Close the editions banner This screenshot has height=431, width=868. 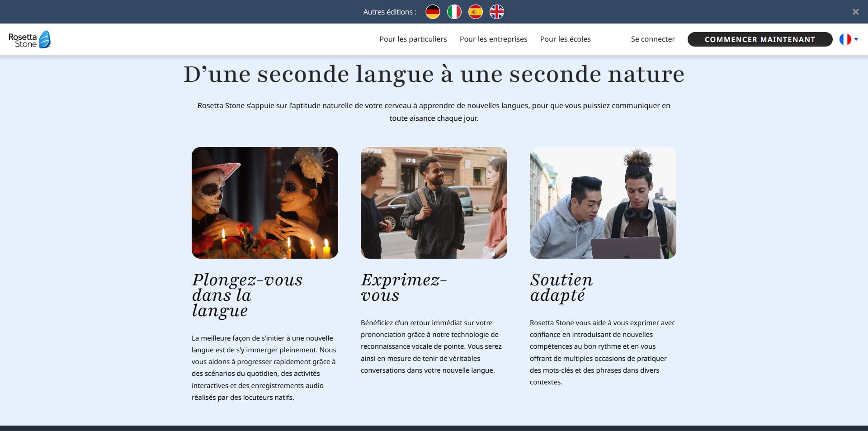coord(855,12)
